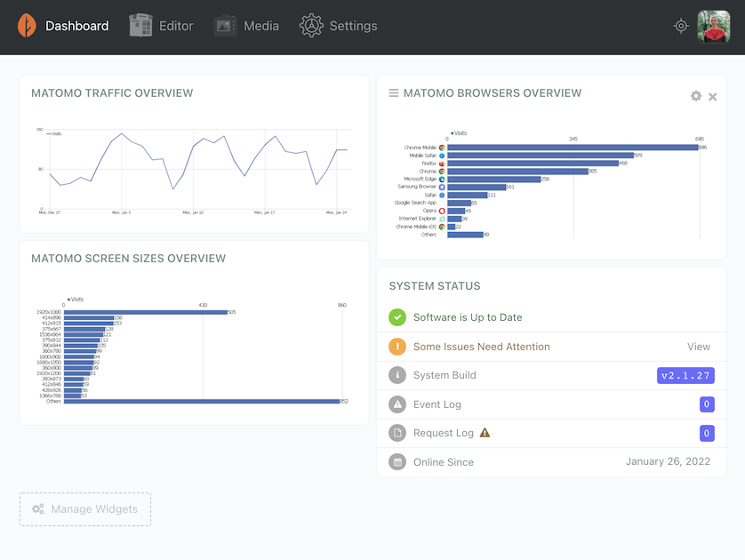The height and width of the screenshot is (560, 745).
Task: Click the Samsung Browser icon in chart
Action: click(x=442, y=188)
